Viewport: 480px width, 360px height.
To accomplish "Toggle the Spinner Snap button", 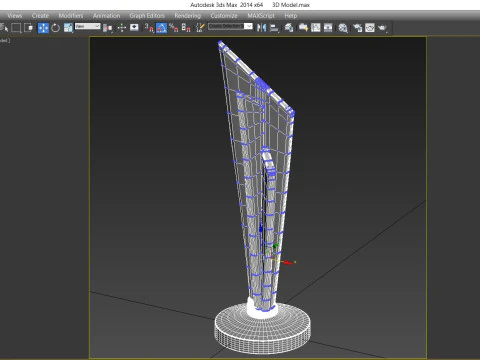I will pos(186,28).
